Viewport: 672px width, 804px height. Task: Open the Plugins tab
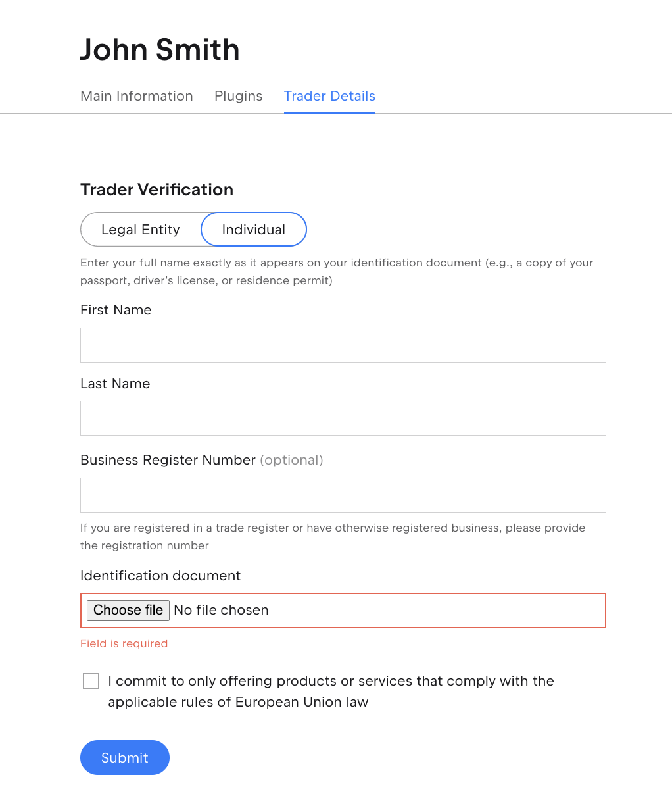point(238,96)
